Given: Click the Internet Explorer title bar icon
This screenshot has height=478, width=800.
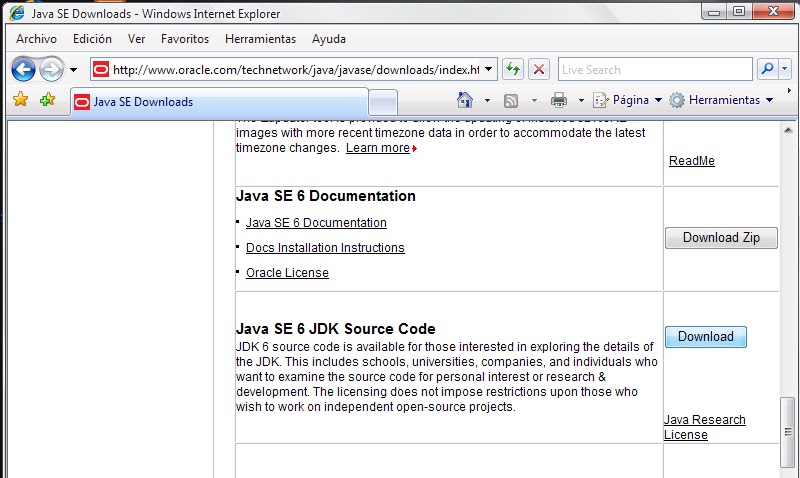Looking at the screenshot, I should [x=17, y=13].
